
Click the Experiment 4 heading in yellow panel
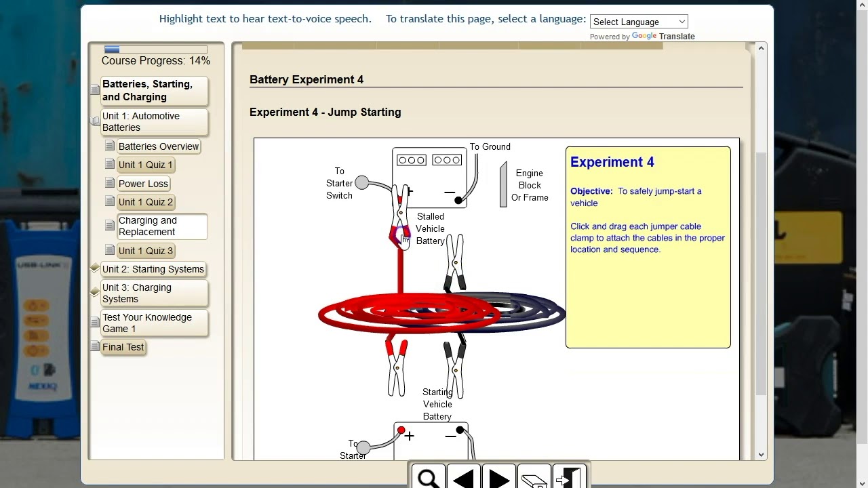(x=612, y=162)
